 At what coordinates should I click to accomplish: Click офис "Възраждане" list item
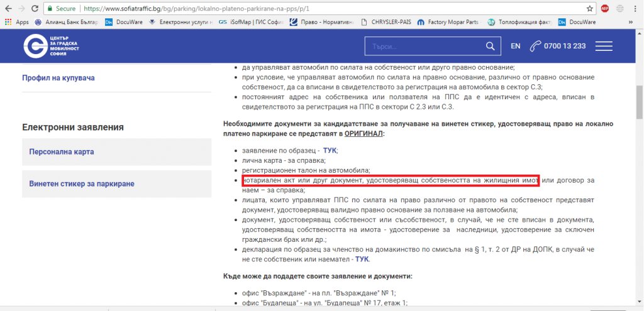point(319,293)
